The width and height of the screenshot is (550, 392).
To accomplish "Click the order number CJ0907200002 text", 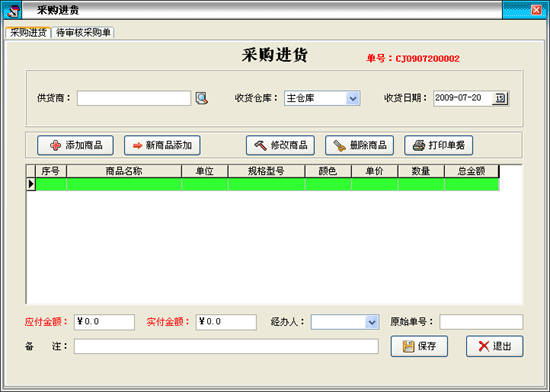I will click(428, 59).
